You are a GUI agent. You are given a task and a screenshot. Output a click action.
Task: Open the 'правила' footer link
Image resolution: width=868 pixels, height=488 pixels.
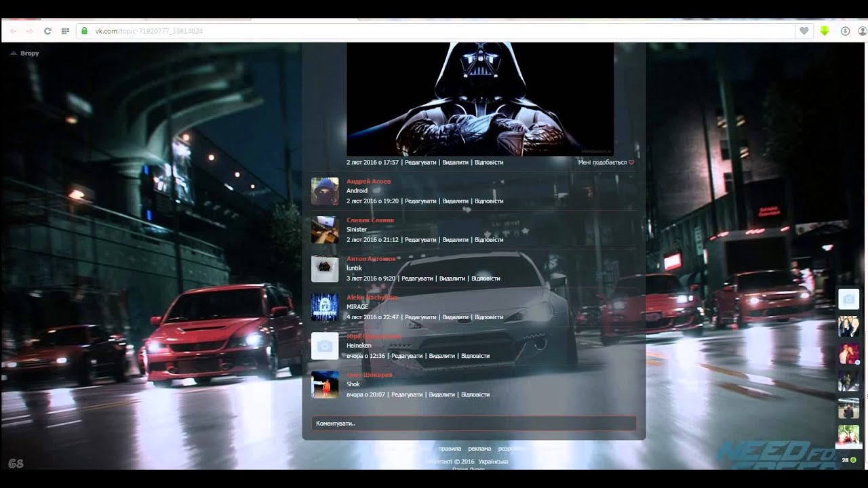pyautogui.click(x=450, y=449)
